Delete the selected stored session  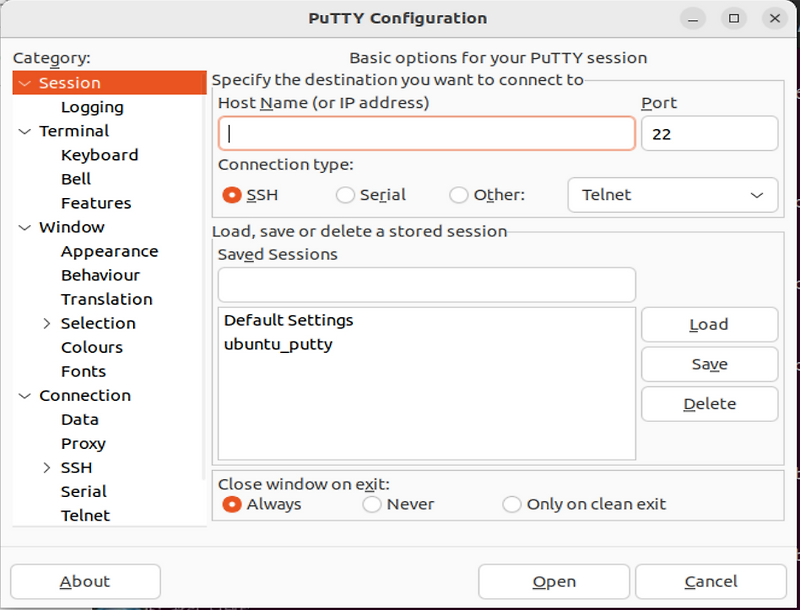pos(709,404)
